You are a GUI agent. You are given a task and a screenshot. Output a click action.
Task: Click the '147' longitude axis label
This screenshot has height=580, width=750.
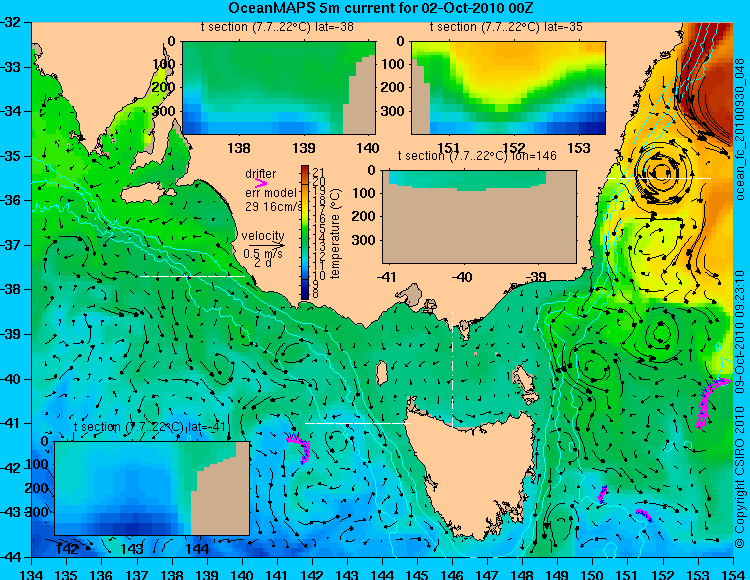[x=487, y=574]
